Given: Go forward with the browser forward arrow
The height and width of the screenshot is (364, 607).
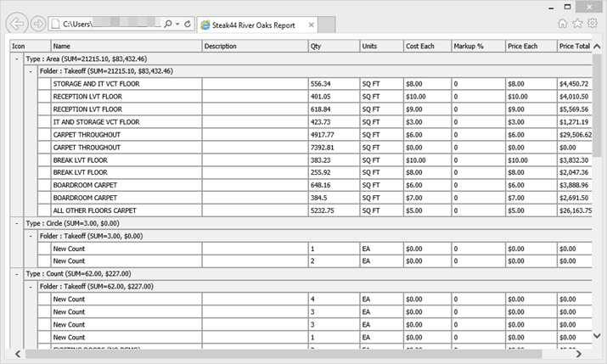Looking at the screenshot, I should (38, 24).
